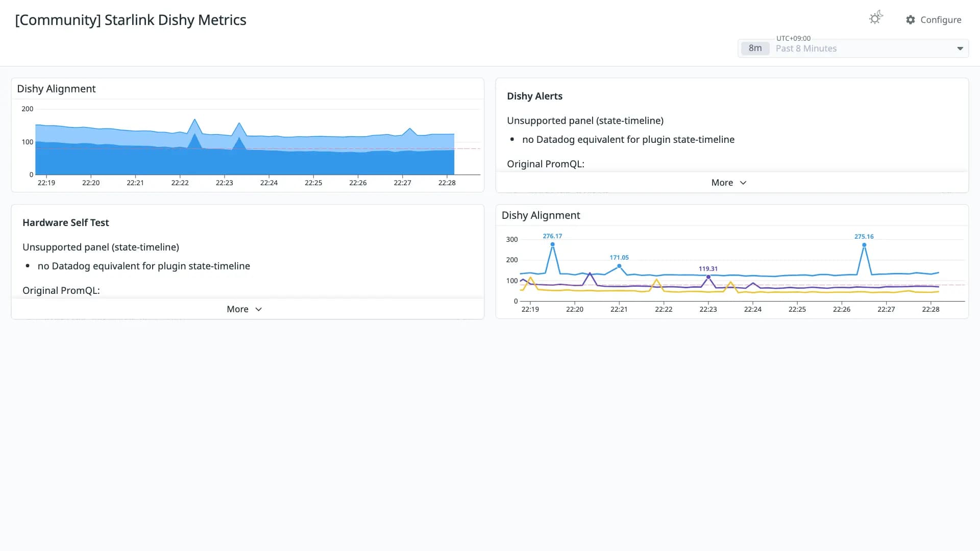The height and width of the screenshot is (551, 980).
Task: Open the Past 8 Minutes time range dropdown
Action: pos(853,48)
